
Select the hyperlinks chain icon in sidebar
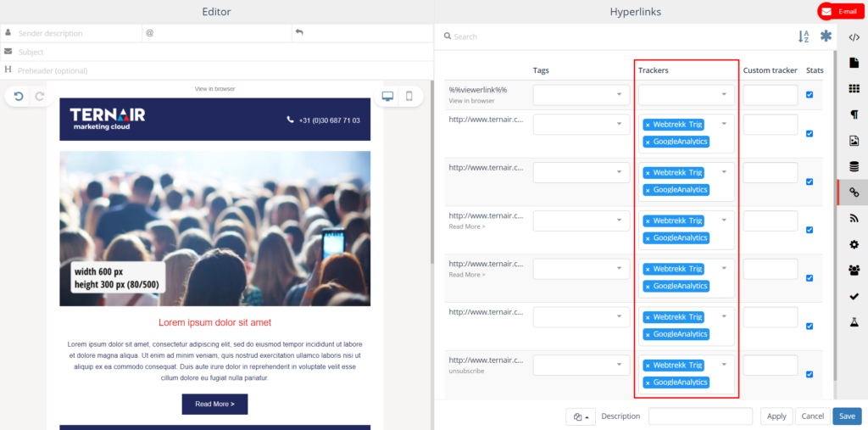854,193
